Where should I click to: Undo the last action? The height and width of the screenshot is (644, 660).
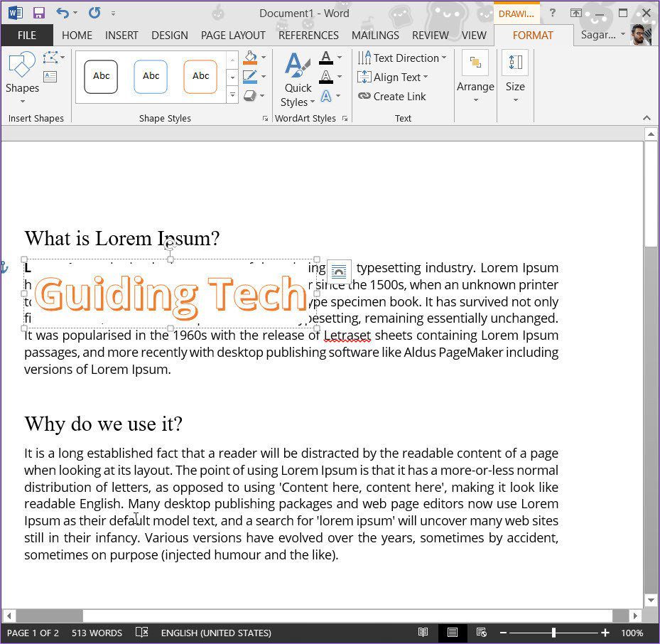tap(63, 13)
